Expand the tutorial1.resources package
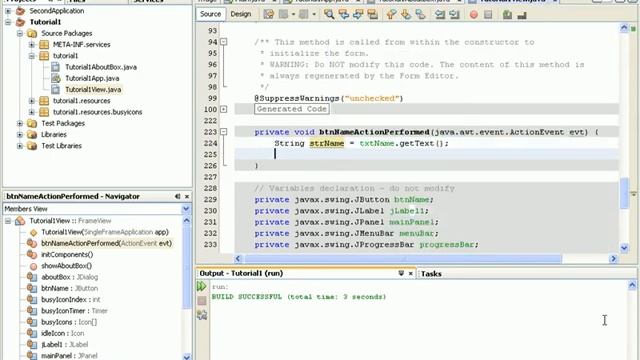Image resolution: width=640 pixels, height=360 pixels. point(31,101)
